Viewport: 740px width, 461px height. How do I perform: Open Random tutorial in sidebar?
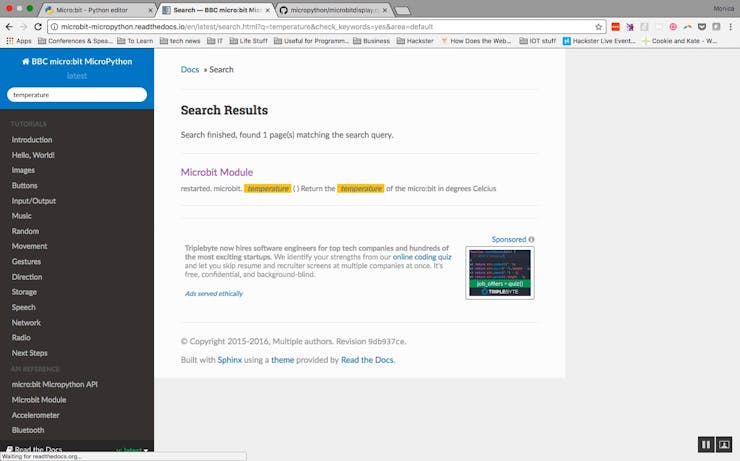(x=25, y=231)
